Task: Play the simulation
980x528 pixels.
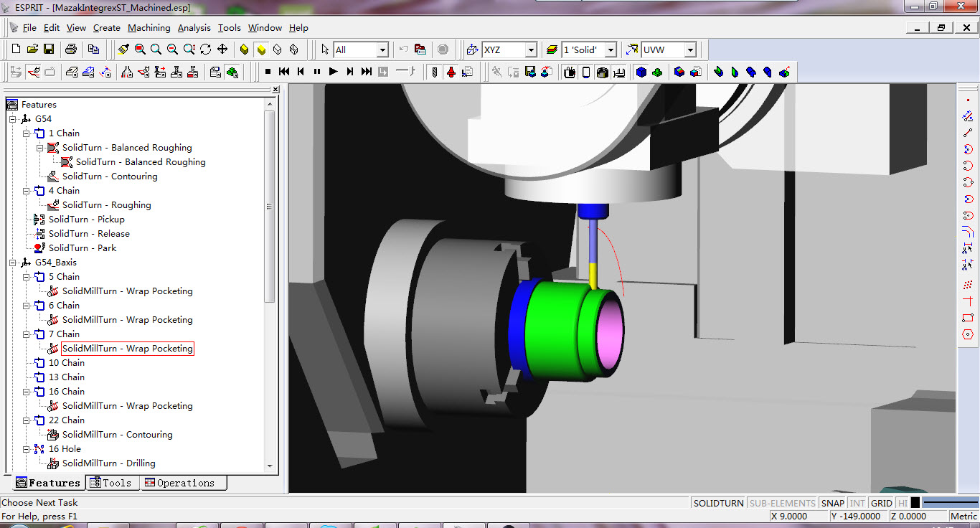Action: 333,72
